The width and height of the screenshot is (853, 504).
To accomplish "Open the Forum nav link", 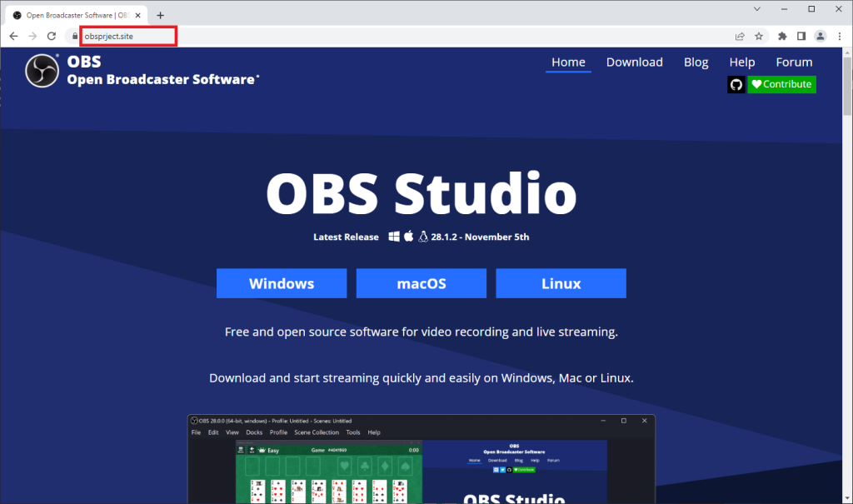I will coord(794,62).
